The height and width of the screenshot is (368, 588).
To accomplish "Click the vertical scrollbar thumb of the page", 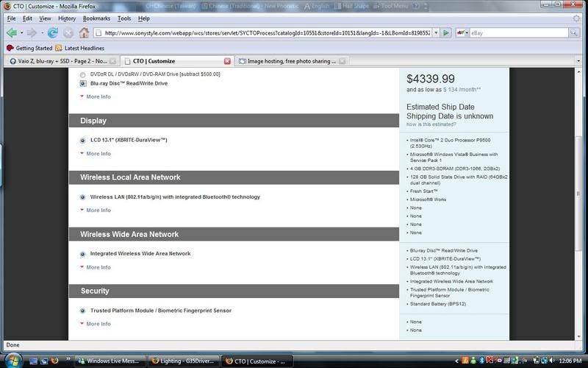I will [x=578, y=194].
